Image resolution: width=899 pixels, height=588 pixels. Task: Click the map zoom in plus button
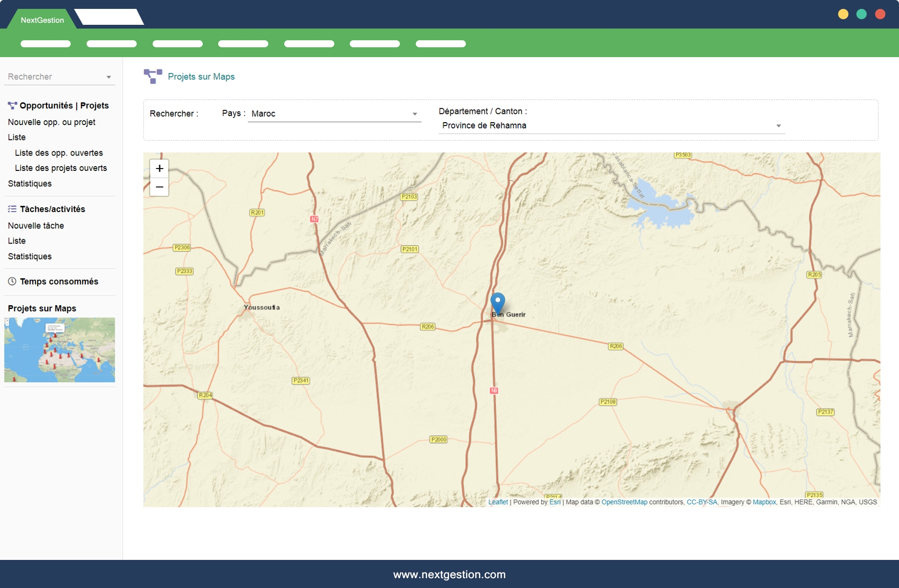[159, 169]
